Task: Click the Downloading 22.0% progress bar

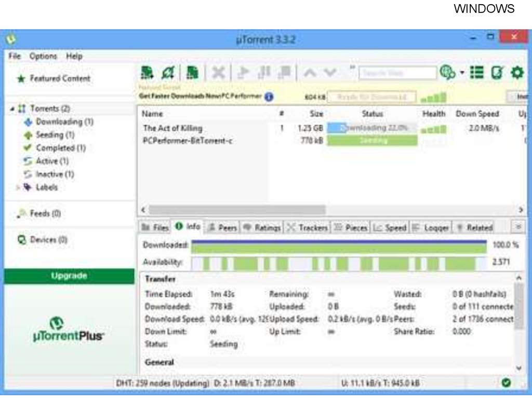Action: click(x=372, y=128)
